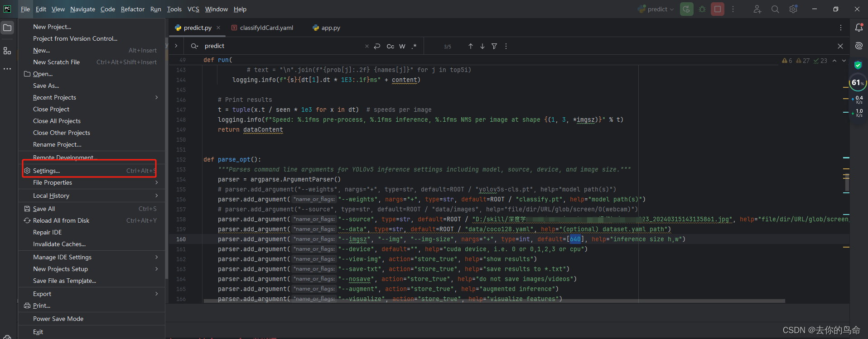
Task: Choose Repair IDE entry
Action: click(92, 232)
